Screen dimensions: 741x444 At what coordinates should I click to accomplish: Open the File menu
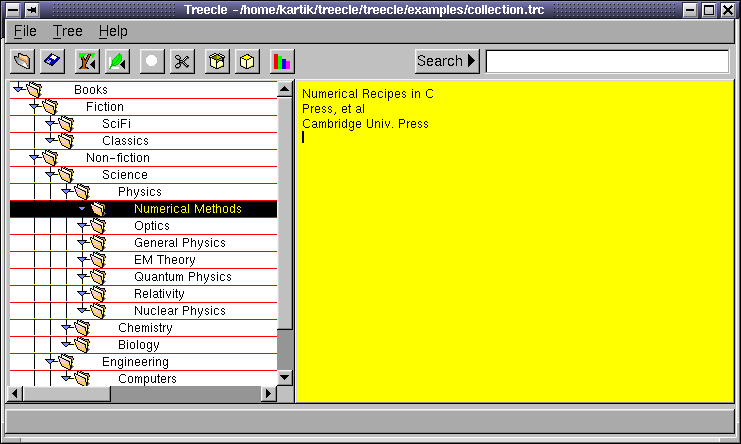(x=25, y=31)
